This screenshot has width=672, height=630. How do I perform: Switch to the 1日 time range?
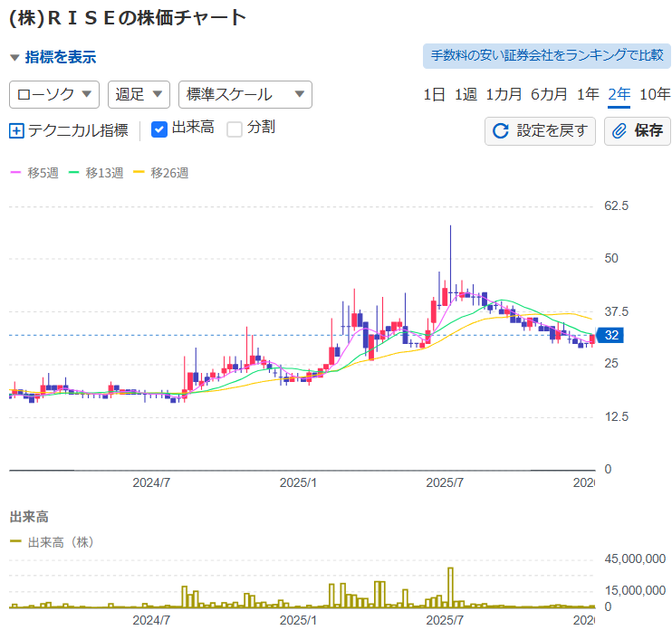(x=434, y=94)
